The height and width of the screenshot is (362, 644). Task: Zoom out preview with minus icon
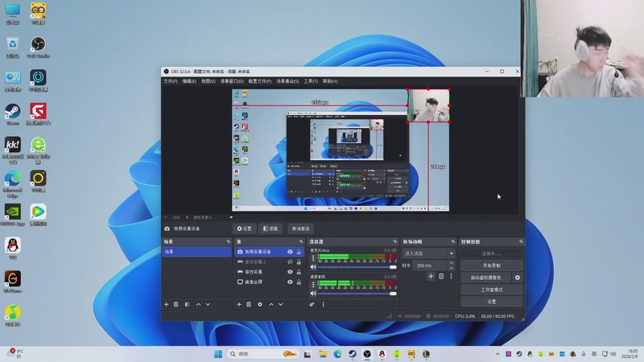[166, 217]
